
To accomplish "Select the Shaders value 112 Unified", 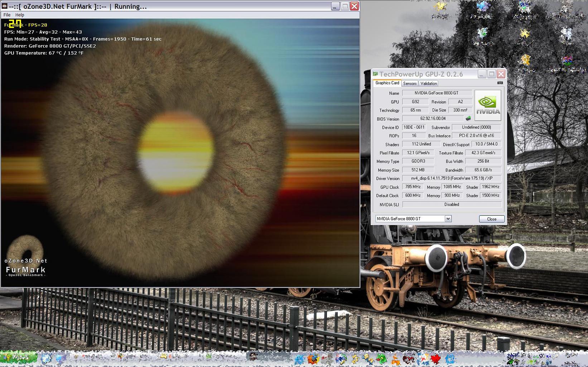I will point(421,144).
